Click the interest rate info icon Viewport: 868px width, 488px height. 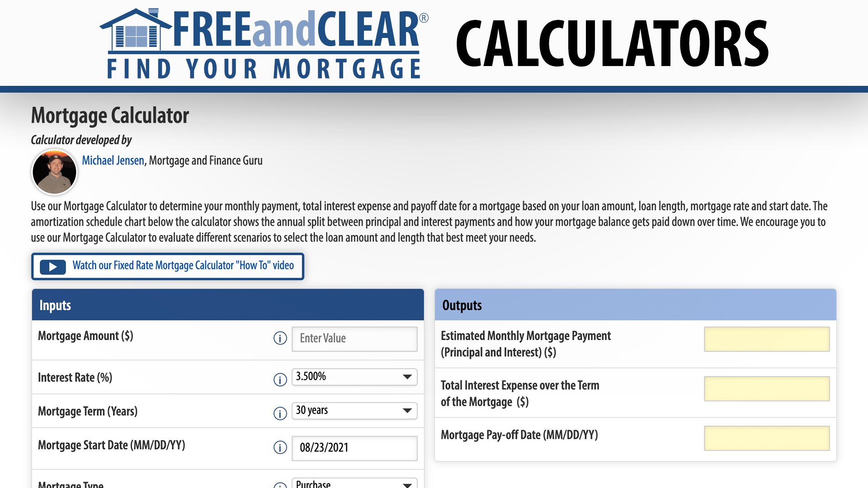pyautogui.click(x=278, y=377)
